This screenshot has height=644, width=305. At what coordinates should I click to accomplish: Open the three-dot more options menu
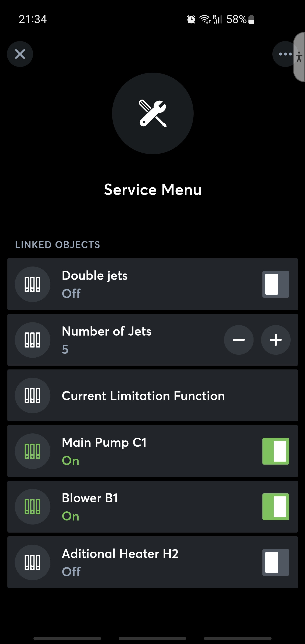point(284,54)
